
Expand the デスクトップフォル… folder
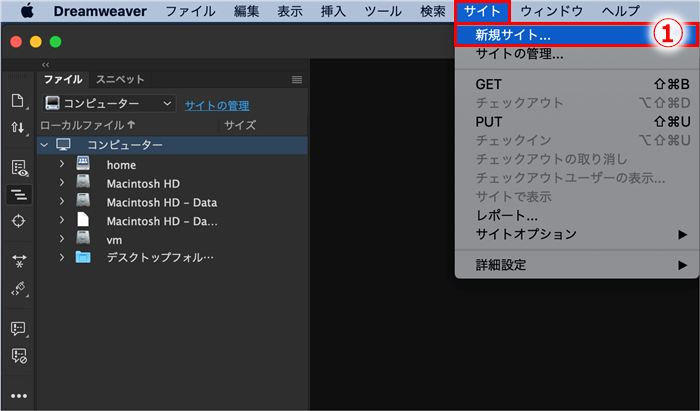pos(62,257)
